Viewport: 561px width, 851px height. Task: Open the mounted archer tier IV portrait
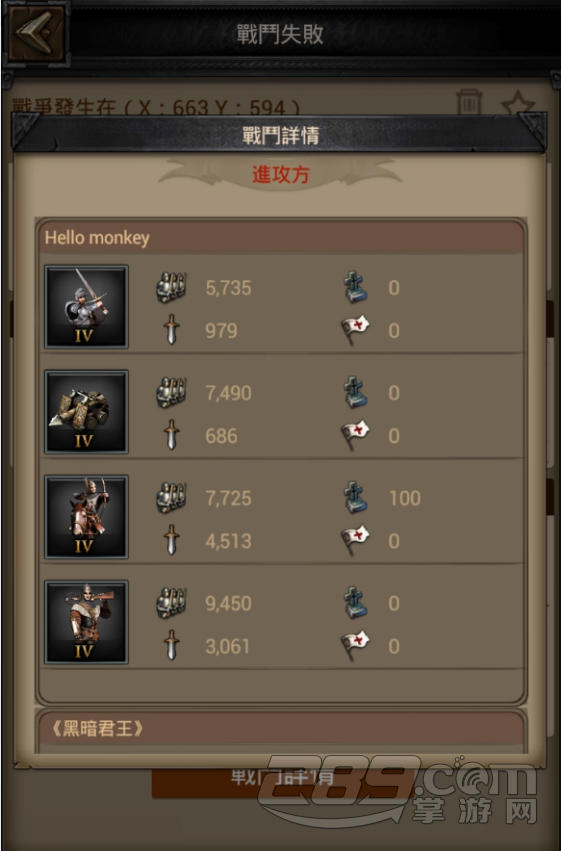tap(86, 517)
